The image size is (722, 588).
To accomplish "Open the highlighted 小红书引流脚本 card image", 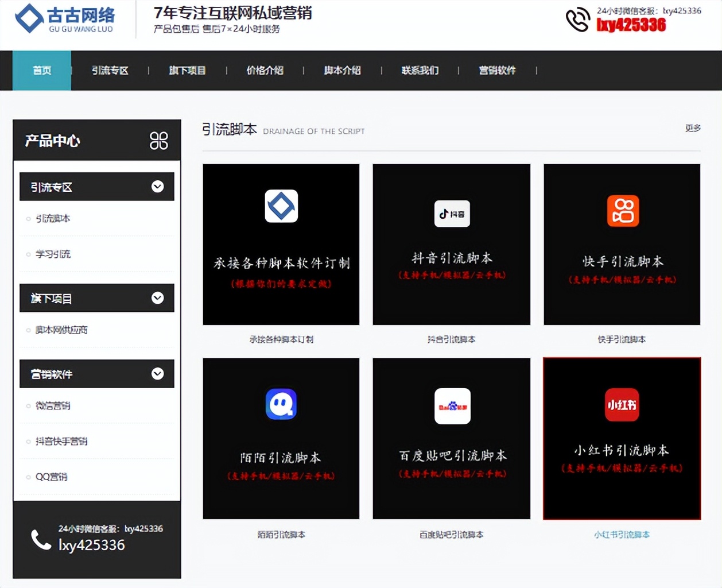I will click(622, 439).
